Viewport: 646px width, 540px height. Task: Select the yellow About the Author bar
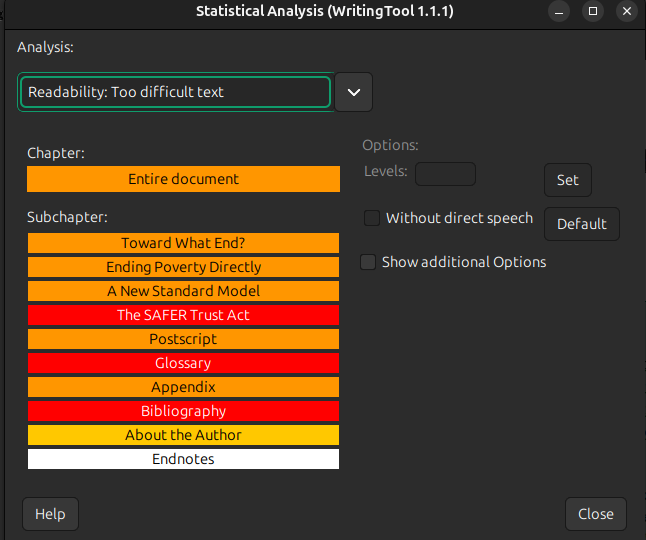(x=183, y=435)
